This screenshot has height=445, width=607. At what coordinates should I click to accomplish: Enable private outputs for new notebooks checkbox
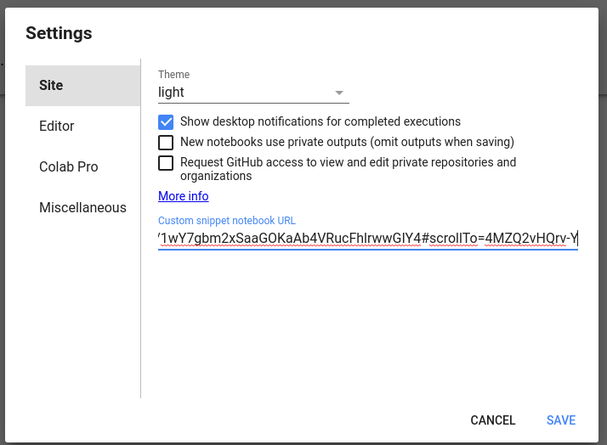tap(166, 142)
